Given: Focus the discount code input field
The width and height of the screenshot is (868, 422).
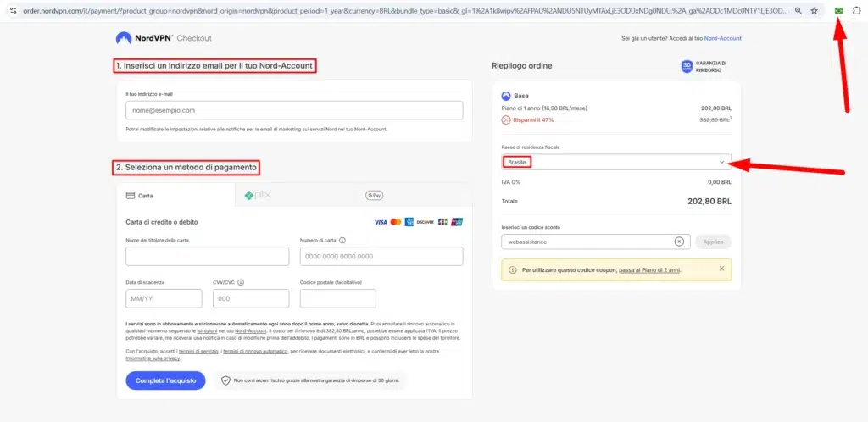Looking at the screenshot, I should (596, 242).
